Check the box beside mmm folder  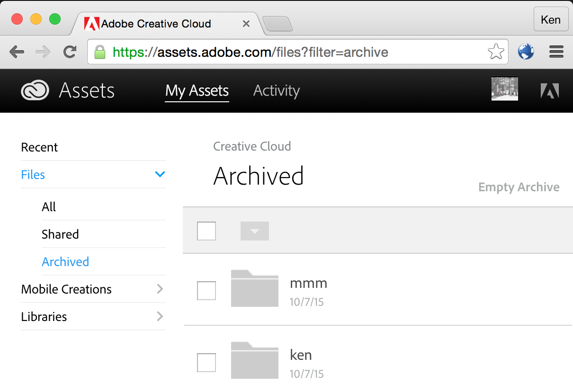[206, 291]
